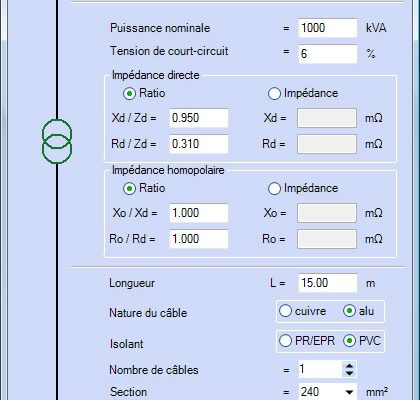The height and width of the screenshot is (400, 420).
Task: Click the Xd / Zd ratio field
Action: (199, 118)
